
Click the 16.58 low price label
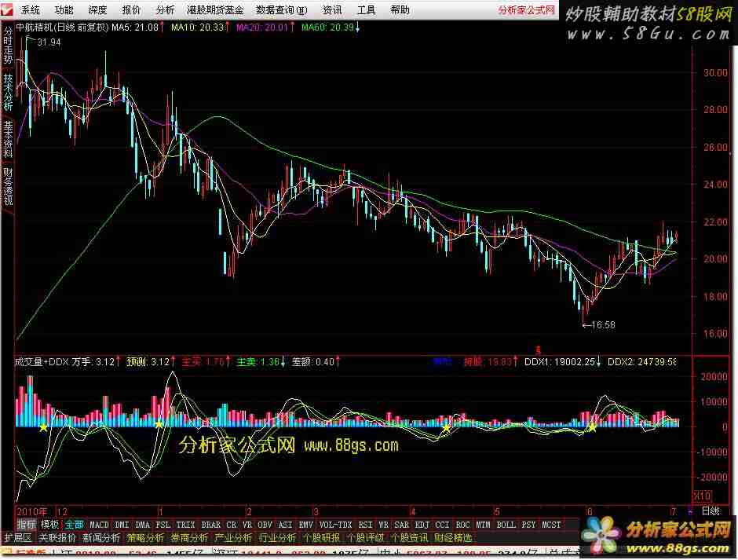click(x=603, y=325)
